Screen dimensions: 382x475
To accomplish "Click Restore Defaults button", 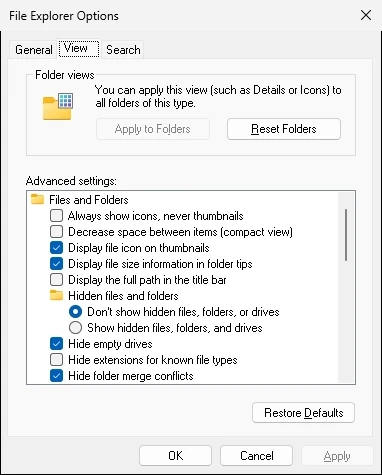I will [303, 413].
